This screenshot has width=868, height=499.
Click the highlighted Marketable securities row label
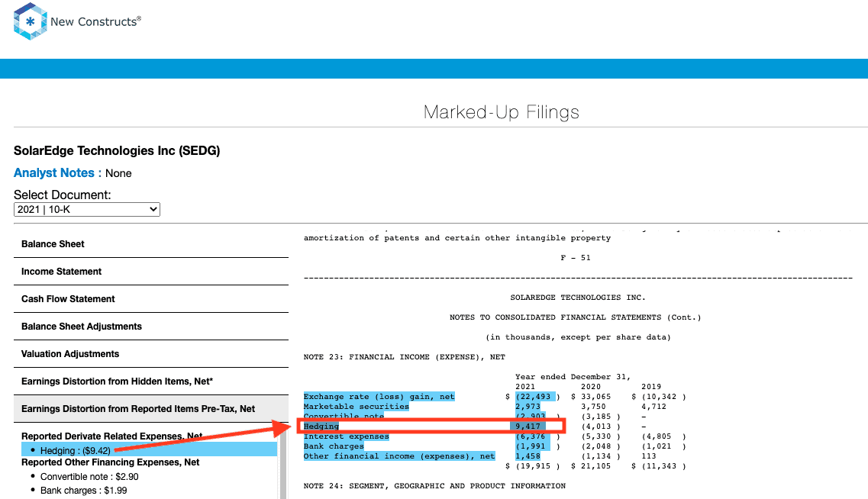(x=357, y=407)
